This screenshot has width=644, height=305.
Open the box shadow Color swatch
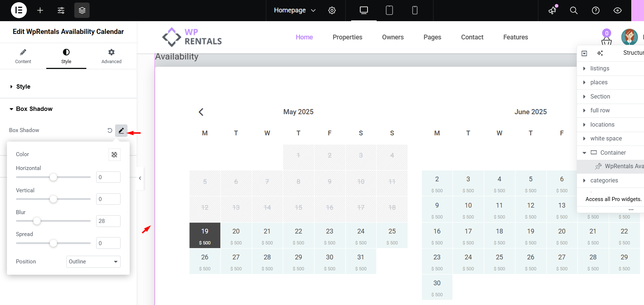click(x=114, y=155)
